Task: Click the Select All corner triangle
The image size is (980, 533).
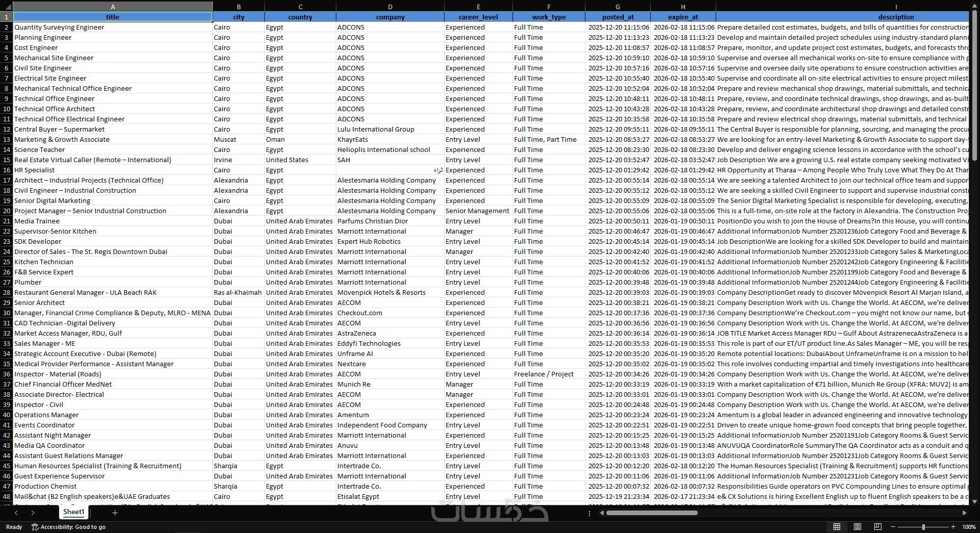Action: (7, 7)
